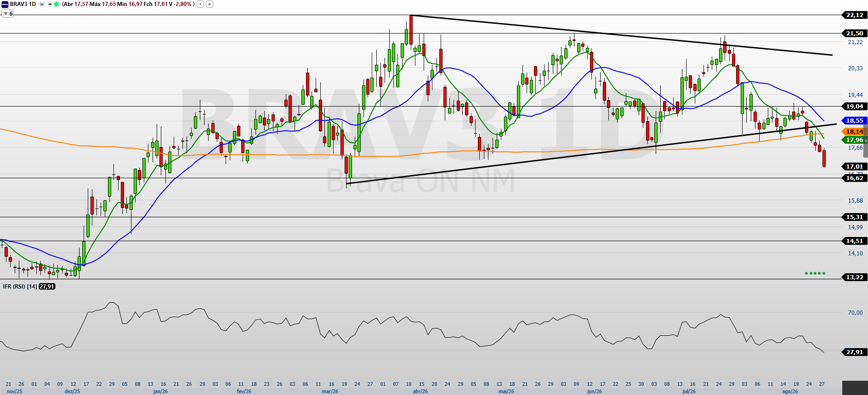Click the nov/25 month label on the timeline
Image resolution: width=868 pixels, height=395 pixels.
[x=14, y=391]
